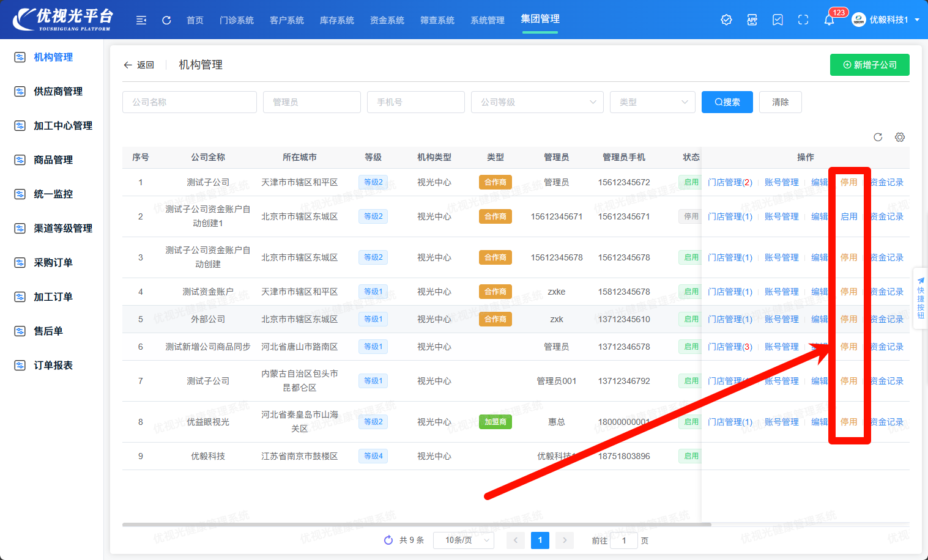Click 渠道等级管理 sidebar icon
Image resolution: width=928 pixels, height=560 pixels.
point(20,228)
